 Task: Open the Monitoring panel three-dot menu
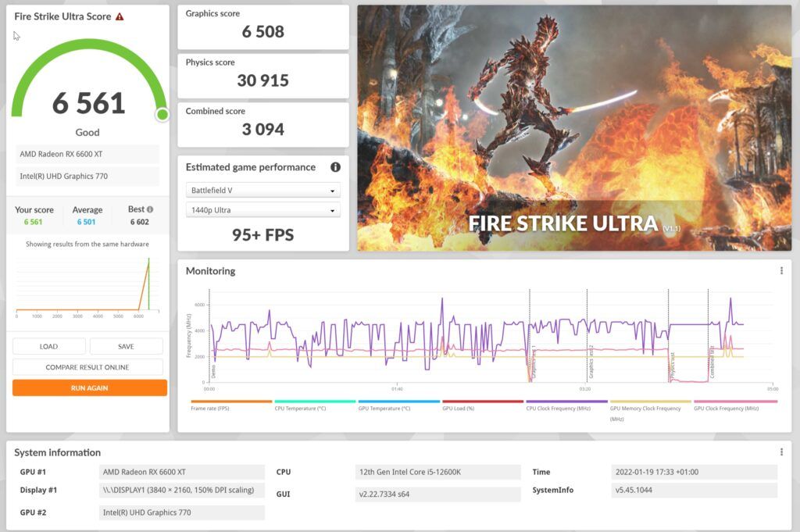[781, 271]
